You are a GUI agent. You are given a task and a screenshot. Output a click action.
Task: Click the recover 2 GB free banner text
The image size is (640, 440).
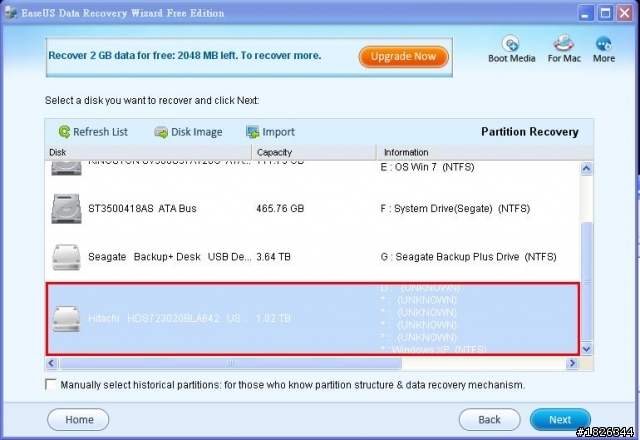coord(184,56)
